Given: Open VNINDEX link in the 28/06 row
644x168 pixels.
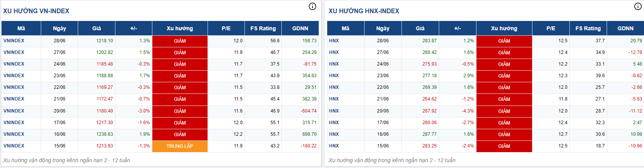Looking at the screenshot, I should tap(14, 41).
